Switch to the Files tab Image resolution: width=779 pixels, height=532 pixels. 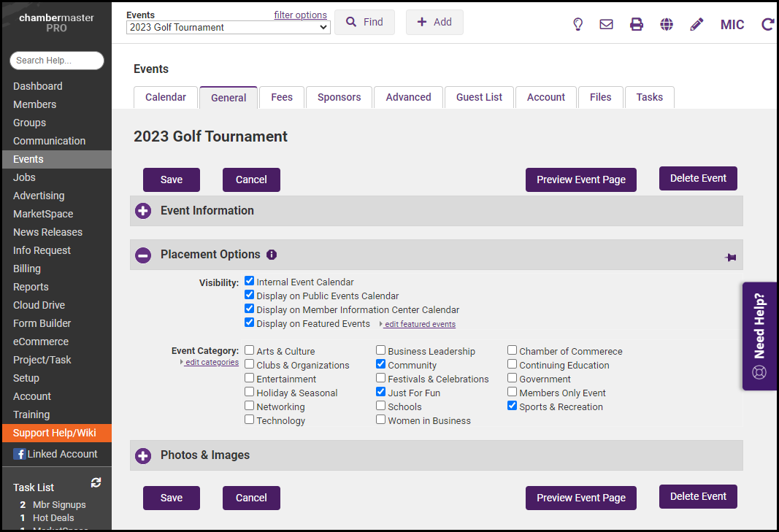coord(600,97)
